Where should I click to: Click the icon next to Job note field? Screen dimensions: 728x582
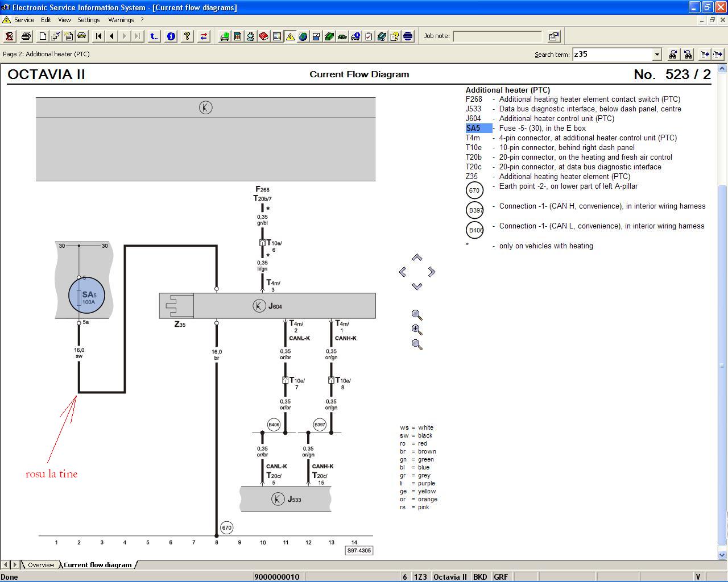pos(553,36)
